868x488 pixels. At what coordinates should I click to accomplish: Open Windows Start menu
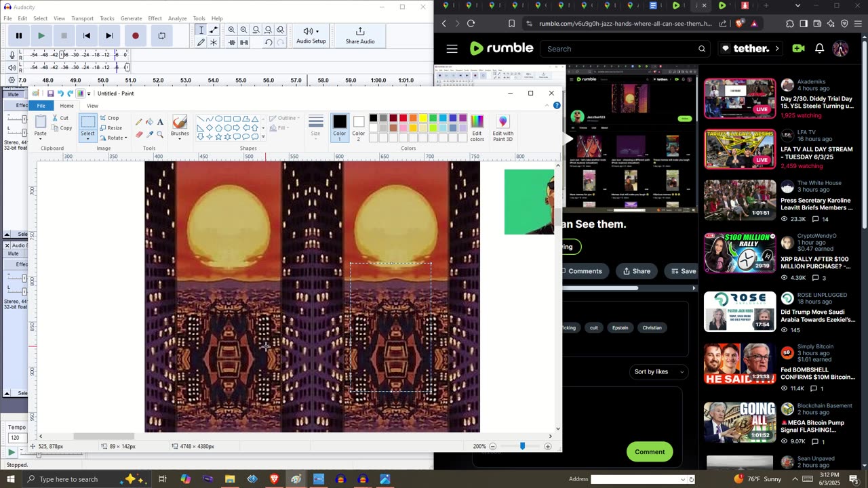10,479
